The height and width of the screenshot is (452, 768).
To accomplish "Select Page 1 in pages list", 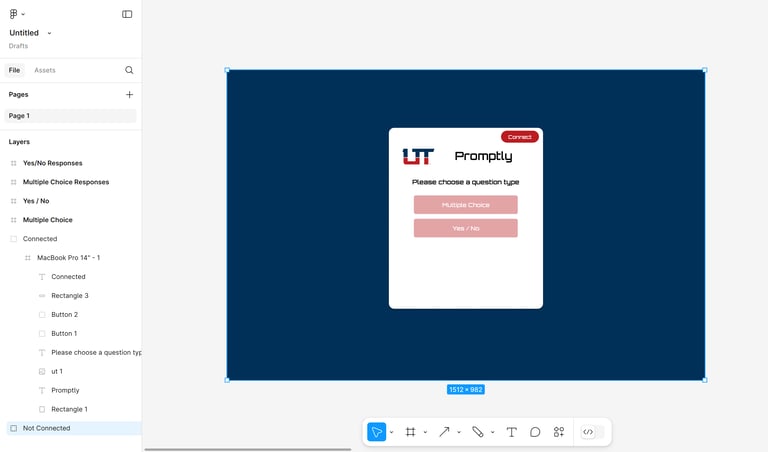I will point(71,116).
